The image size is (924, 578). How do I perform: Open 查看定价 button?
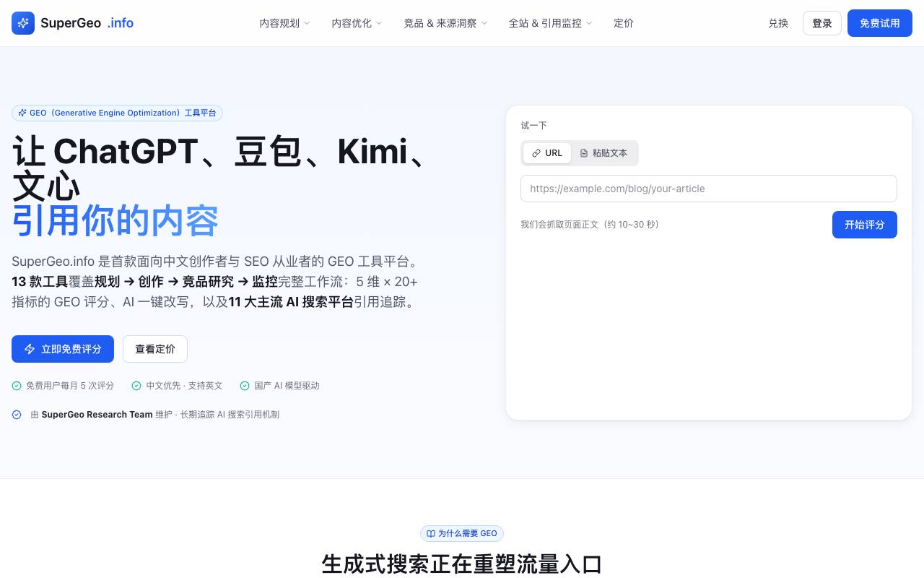pyautogui.click(x=155, y=349)
